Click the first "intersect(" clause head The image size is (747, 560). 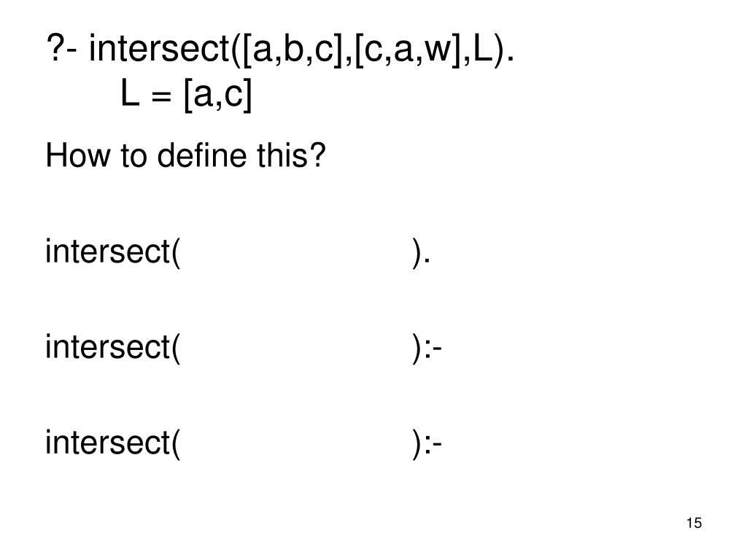tap(113, 252)
